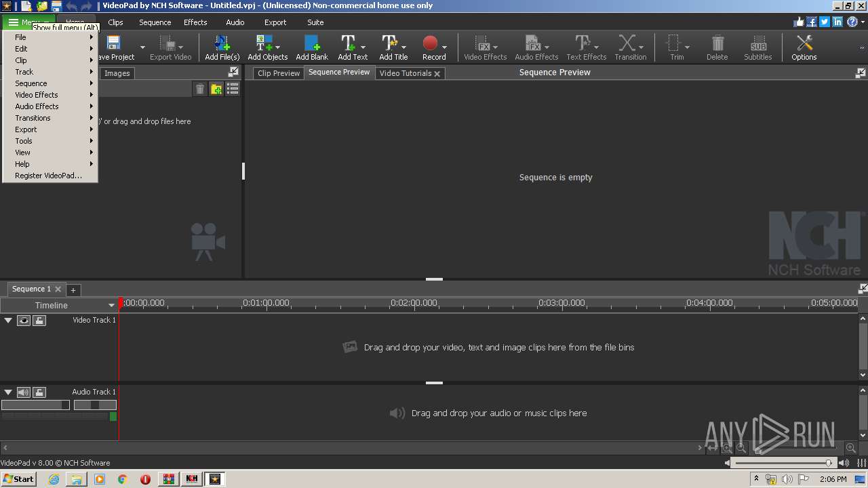Adjust Audio Track 1 pan slider
Screen dimensions: 868x488
[x=95, y=405]
